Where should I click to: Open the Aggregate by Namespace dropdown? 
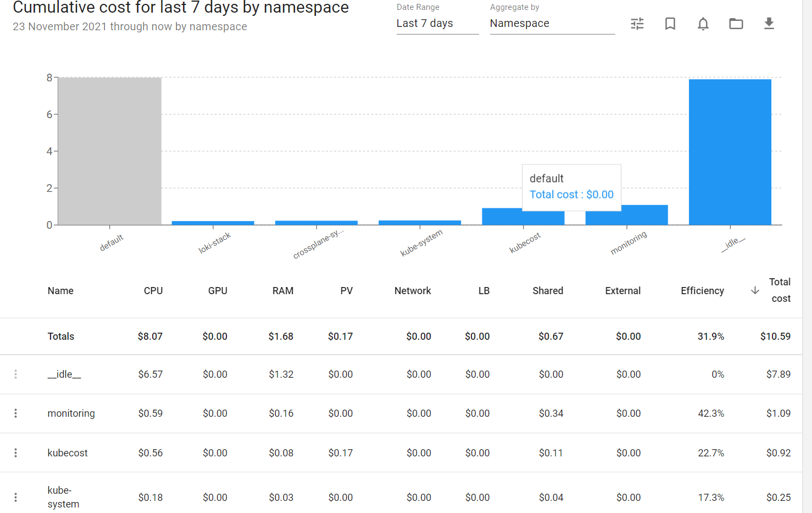(x=552, y=24)
